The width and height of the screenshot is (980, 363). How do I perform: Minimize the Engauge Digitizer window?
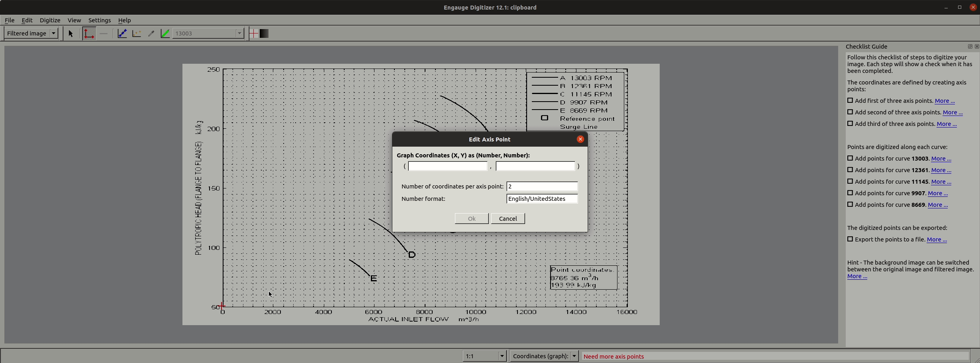(x=946, y=8)
